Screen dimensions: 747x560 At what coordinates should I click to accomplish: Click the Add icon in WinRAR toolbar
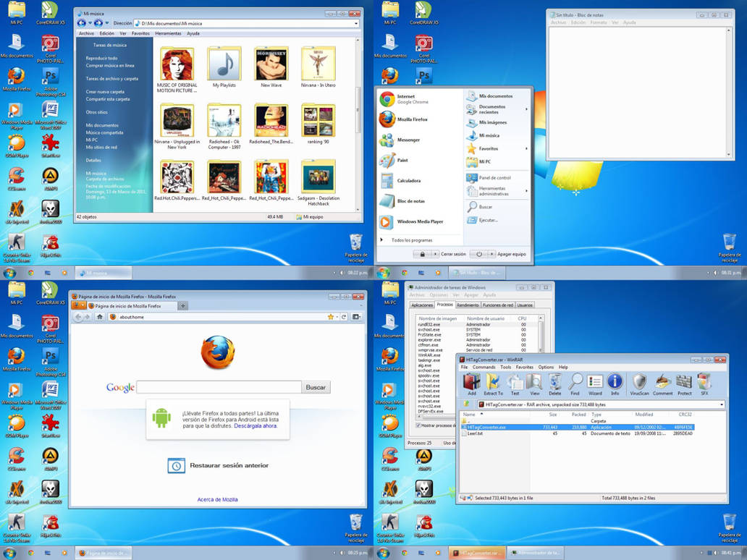471,381
